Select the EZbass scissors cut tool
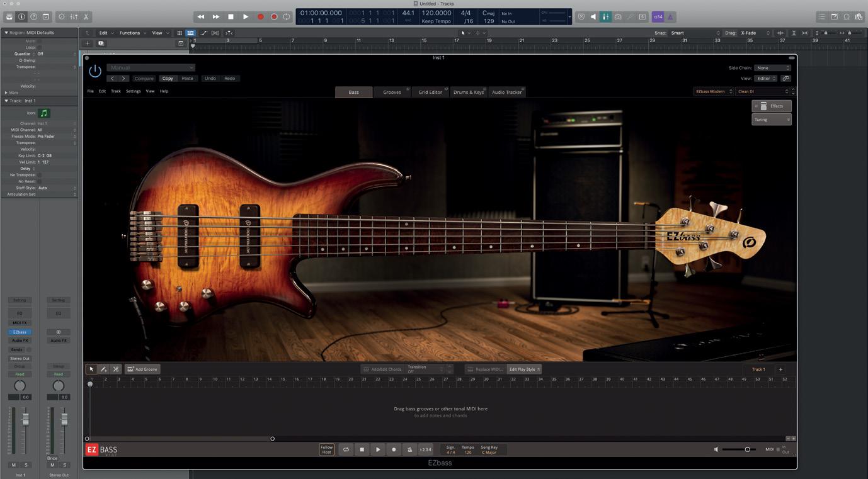 [x=116, y=369]
